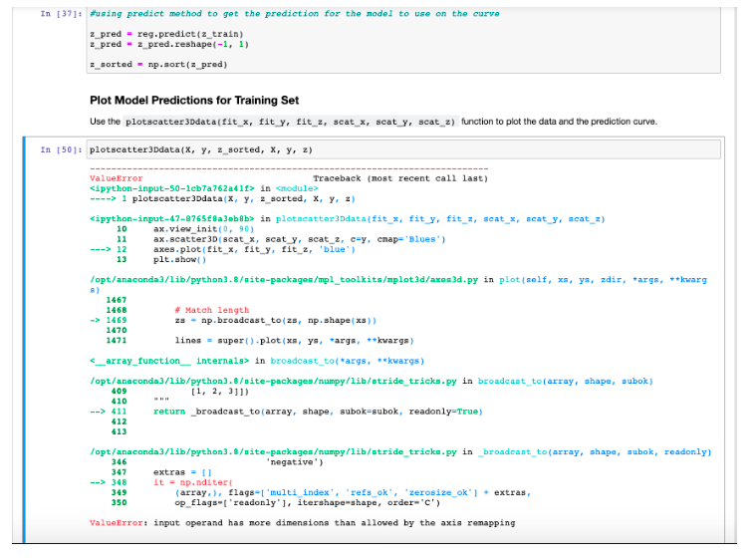Select the In [50] cell prompt
Viewport: 756px width, 558px height.
tap(61, 150)
